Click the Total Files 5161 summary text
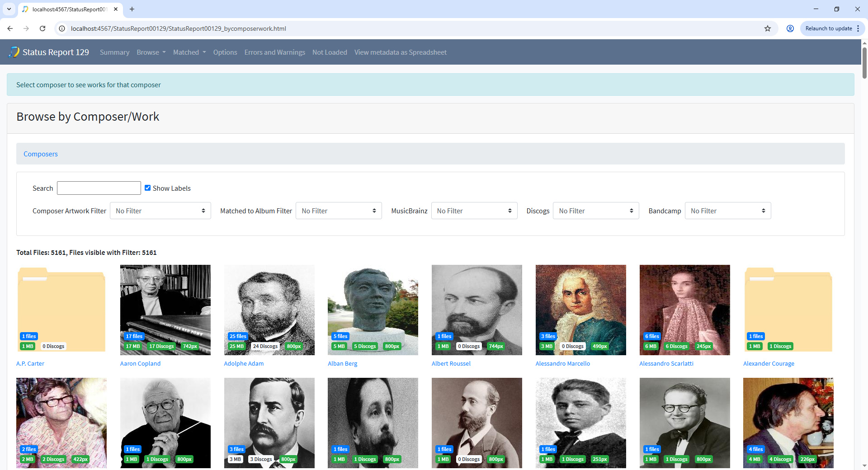The height and width of the screenshot is (470, 868). [86, 252]
